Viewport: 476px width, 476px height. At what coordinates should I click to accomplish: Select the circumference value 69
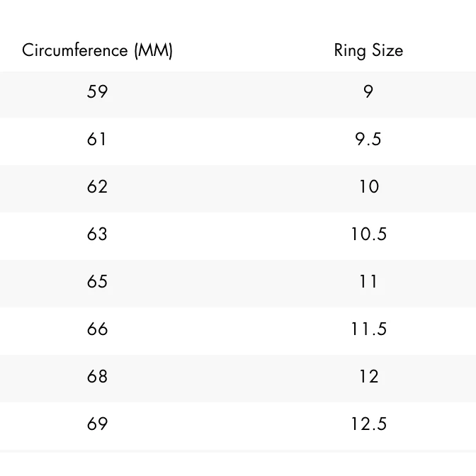tap(97, 424)
